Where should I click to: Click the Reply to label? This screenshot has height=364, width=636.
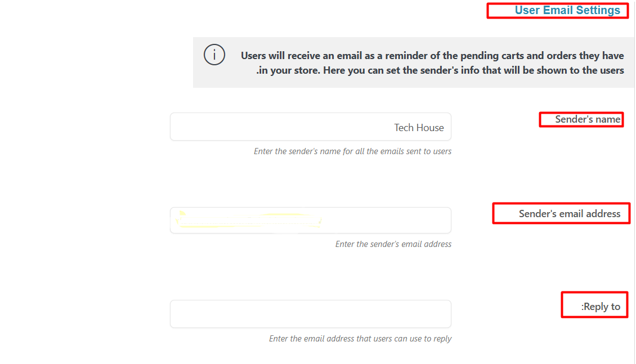tap(601, 307)
